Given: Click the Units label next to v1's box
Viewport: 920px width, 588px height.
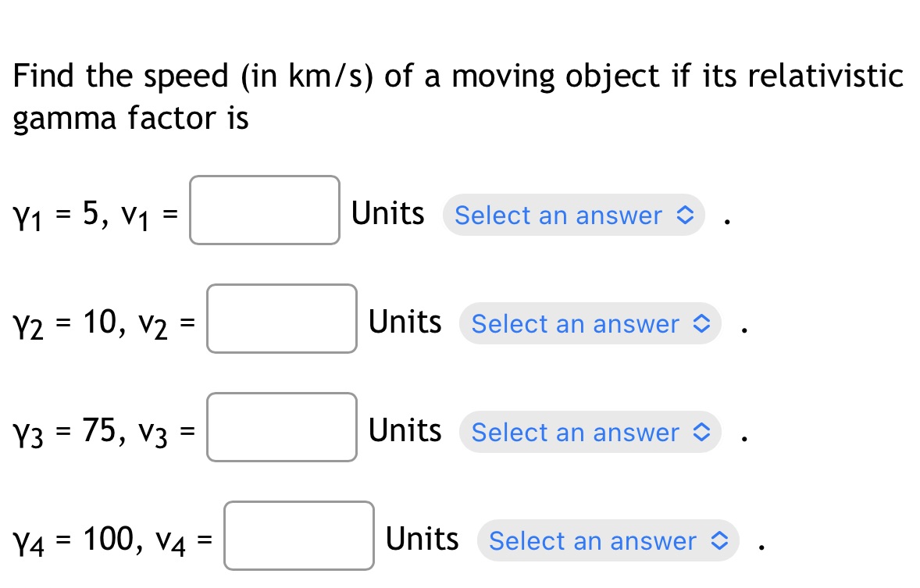Looking at the screenshot, I should tap(387, 213).
